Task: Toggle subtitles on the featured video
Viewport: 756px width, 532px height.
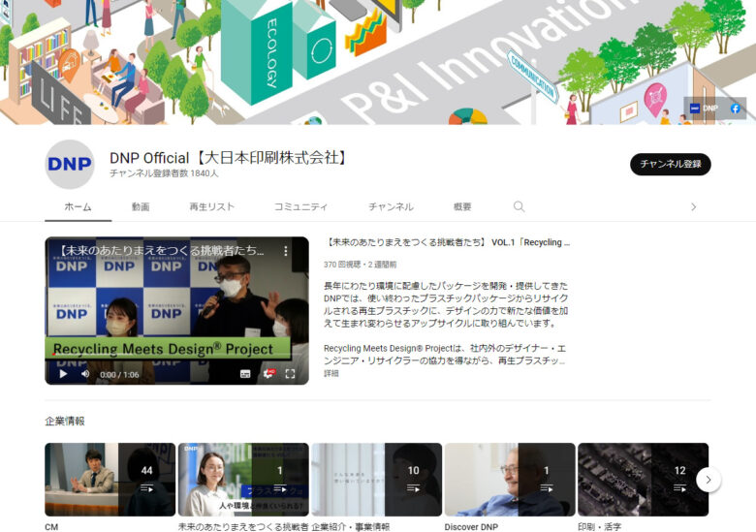Action: [245, 374]
